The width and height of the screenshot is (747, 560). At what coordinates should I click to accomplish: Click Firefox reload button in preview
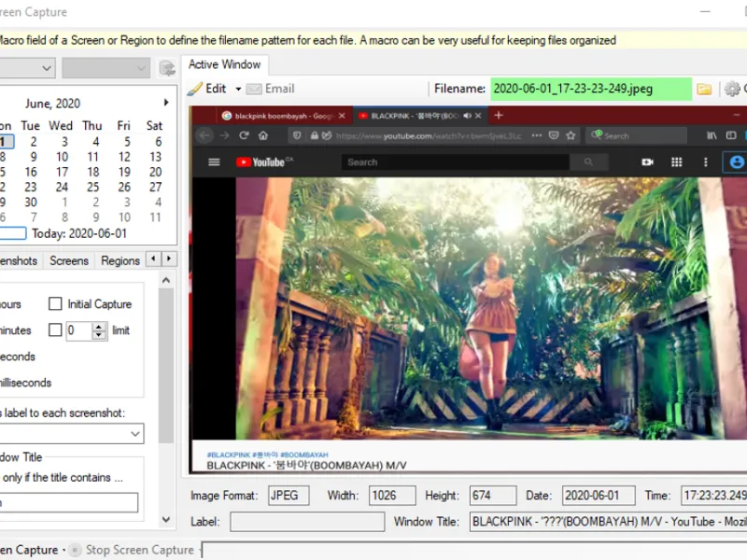(x=244, y=135)
